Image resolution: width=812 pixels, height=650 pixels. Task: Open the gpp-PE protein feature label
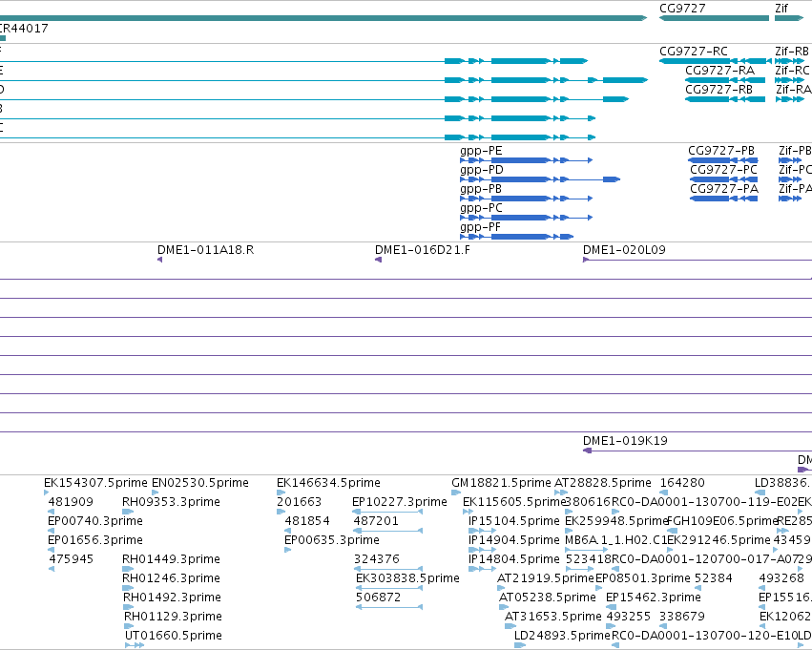tap(481, 151)
